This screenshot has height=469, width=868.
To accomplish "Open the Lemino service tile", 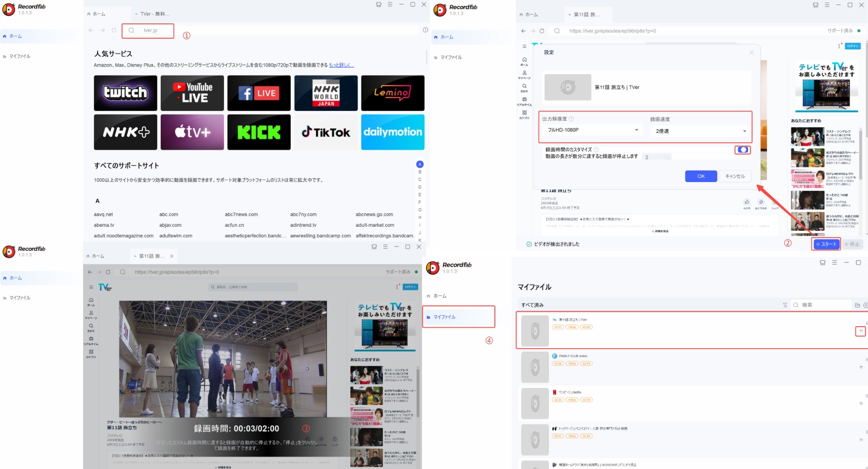I will 393,93.
